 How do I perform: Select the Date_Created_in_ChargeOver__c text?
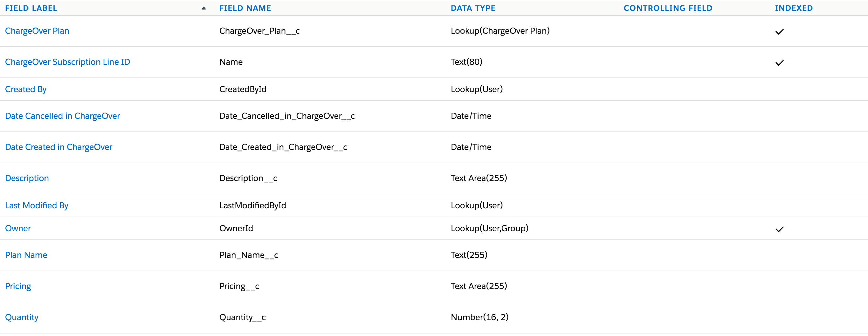click(x=283, y=147)
